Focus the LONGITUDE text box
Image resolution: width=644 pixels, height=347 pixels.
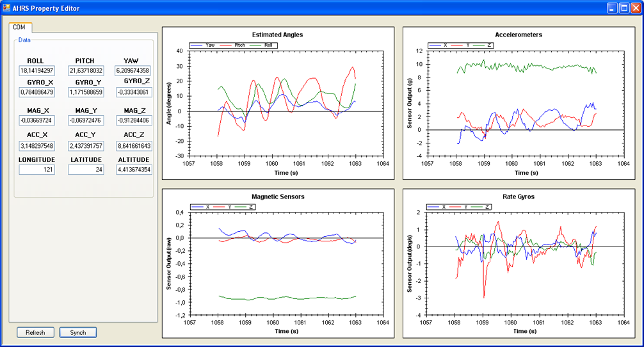(36, 170)
